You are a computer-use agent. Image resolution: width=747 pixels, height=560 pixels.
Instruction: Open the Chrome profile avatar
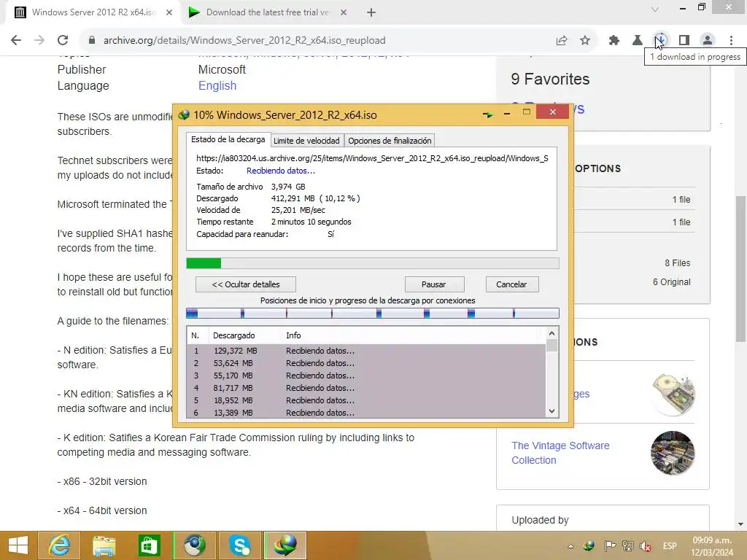(x=708, y=41)
